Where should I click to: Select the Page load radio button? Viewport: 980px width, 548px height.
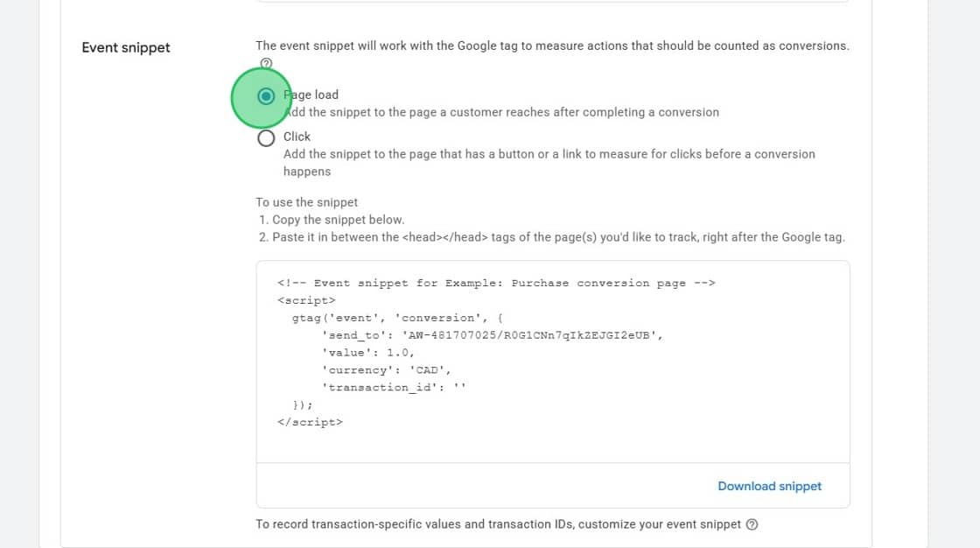pos(267,95)
